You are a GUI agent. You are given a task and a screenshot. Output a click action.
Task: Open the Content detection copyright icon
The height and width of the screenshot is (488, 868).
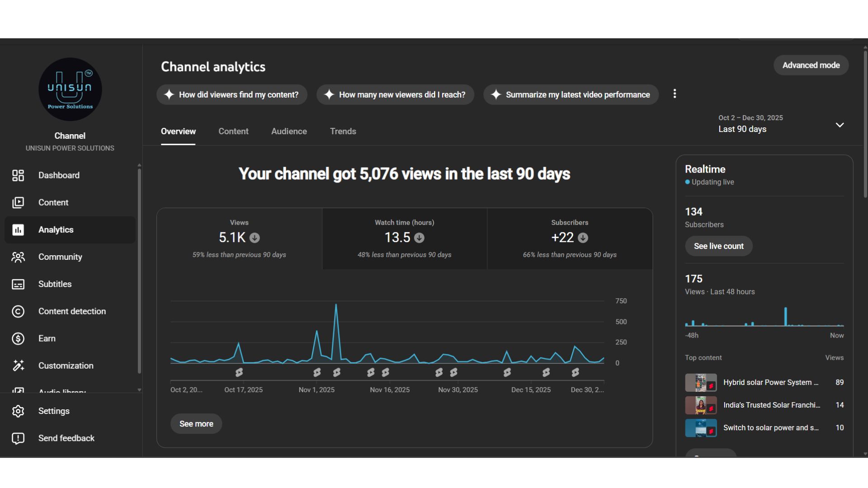tap(18, 311)
